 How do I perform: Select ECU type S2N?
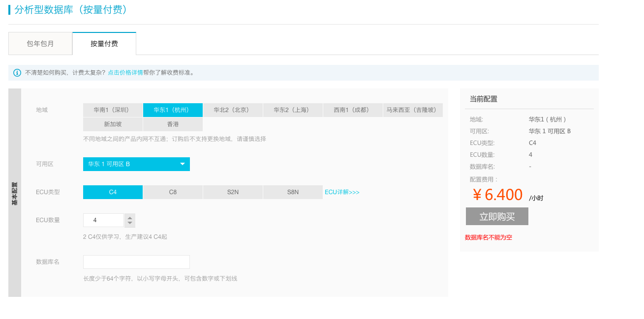233,192
